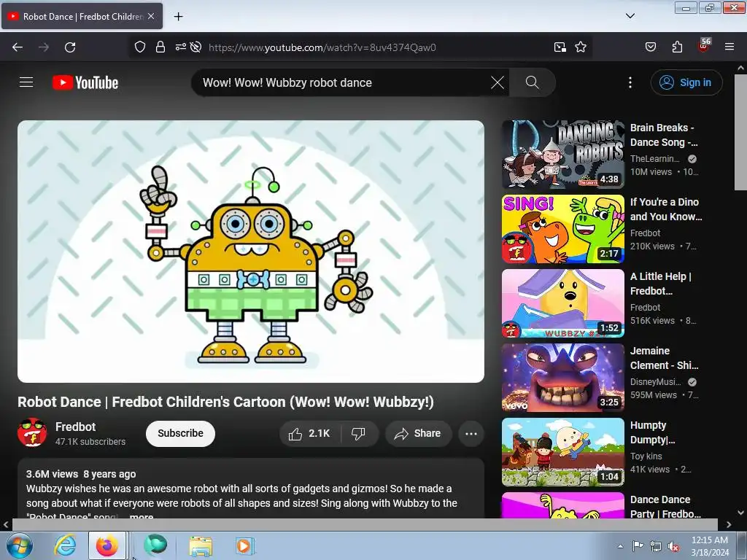Open A Little Help Fredbot thumbnail

(563, 303)
